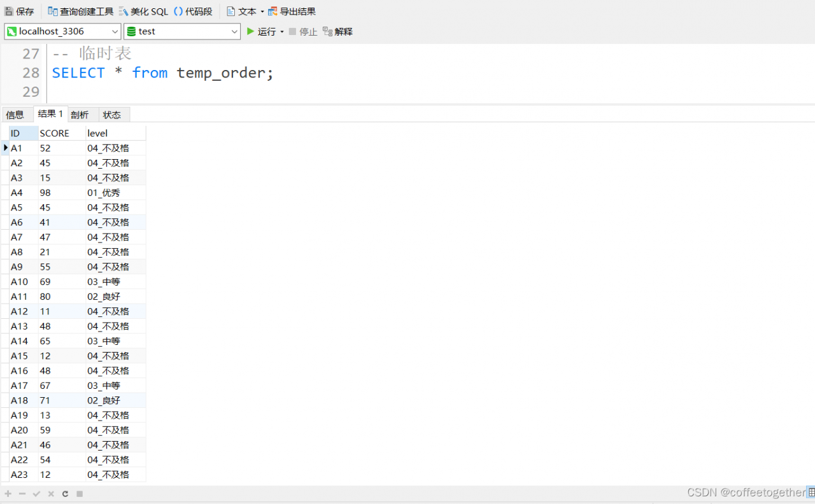This screenshot has height=504, width=815.
Task: Click the level cell in row A19
Action: [x=116, y=415]
